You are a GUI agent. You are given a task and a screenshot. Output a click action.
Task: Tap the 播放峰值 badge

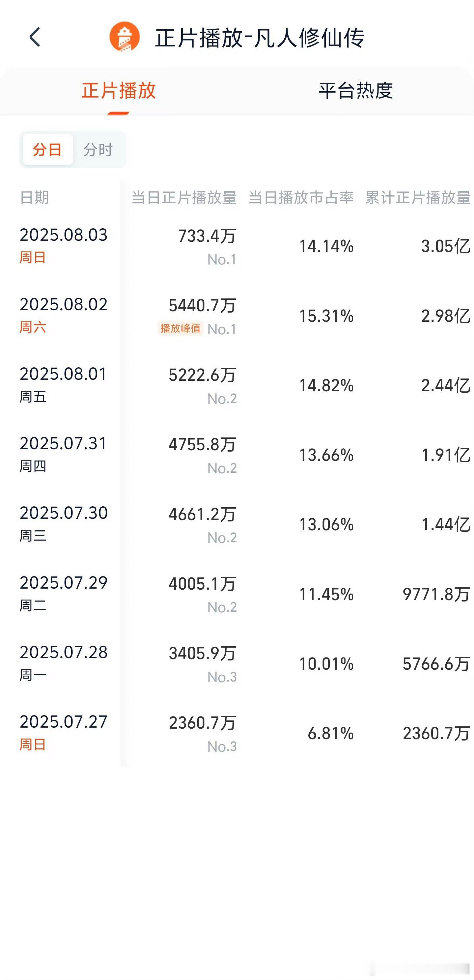point(180,328)
